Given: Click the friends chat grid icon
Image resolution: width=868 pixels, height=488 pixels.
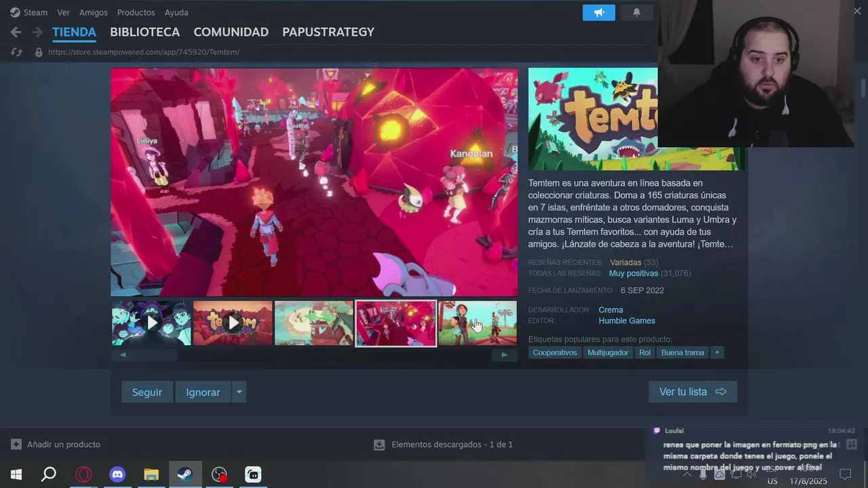Looking at the screenshot, I should point(852,445).
